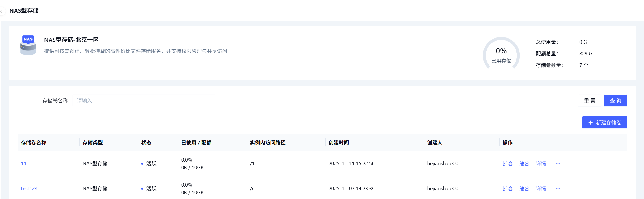View 详情 for volume 11
This screenshot has width=644, height=199.
click(x=541, y=164)
